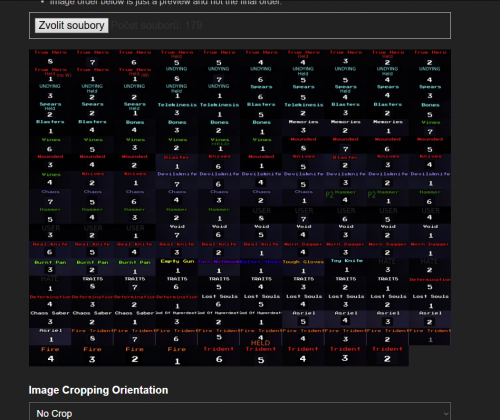Select the Real Knife 1 thumbnail
500x420 pixels.
261,249
